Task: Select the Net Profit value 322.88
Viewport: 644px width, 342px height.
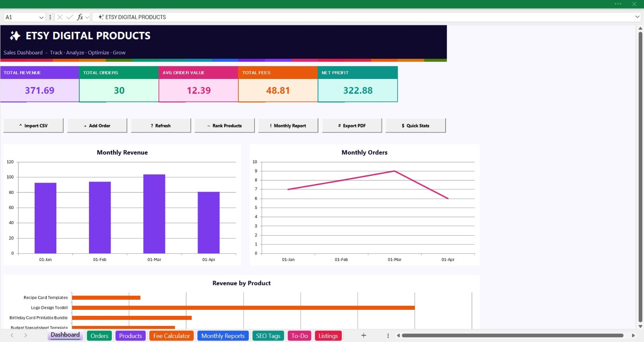Action: coord(358,90)
